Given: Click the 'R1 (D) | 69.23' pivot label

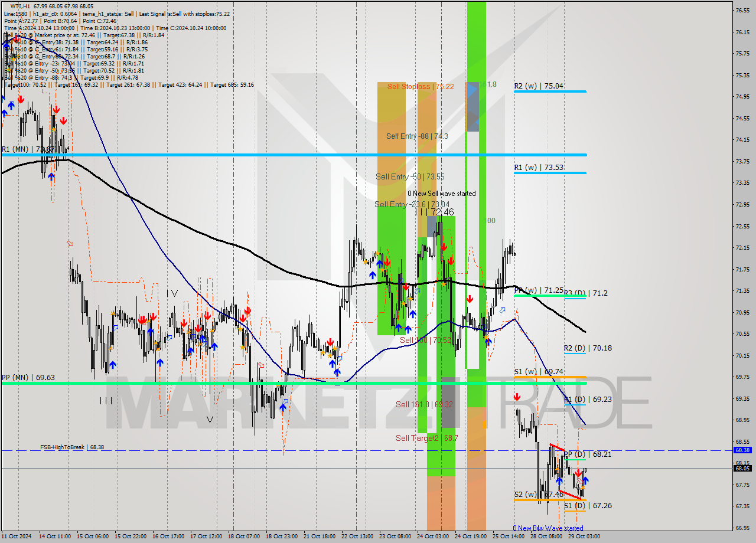Looking at the screenshot, I should pyautogui.click(x=587, y=399).
